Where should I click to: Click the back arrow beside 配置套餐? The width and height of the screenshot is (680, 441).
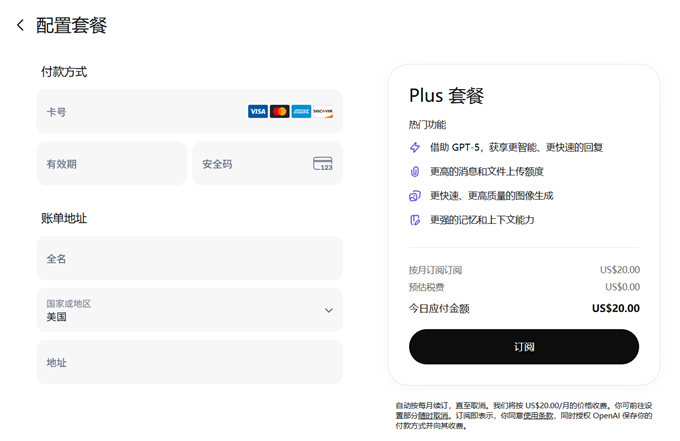point(20,26)
